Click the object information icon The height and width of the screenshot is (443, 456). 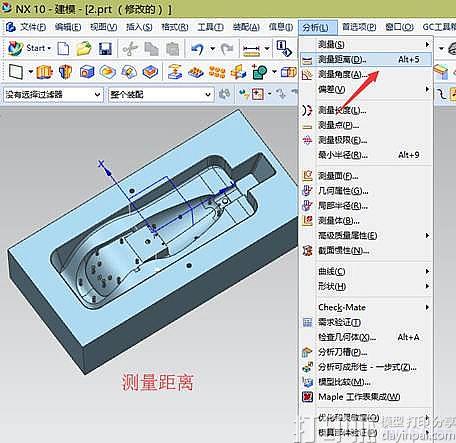coord(284,49)
